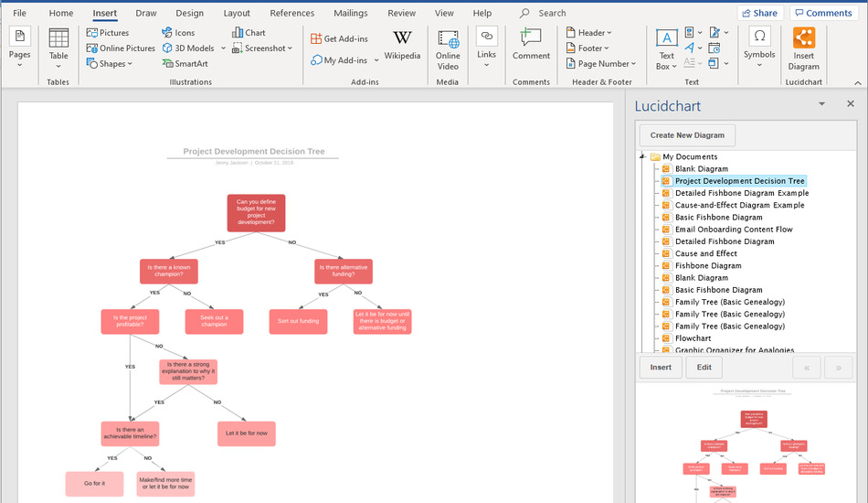Expand the Shapes dropdown
This screenshot has height=503, width=868.
pos(110,63)
